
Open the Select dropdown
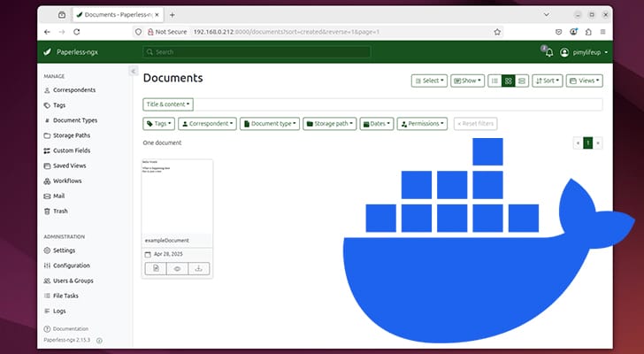pos(429,81)
